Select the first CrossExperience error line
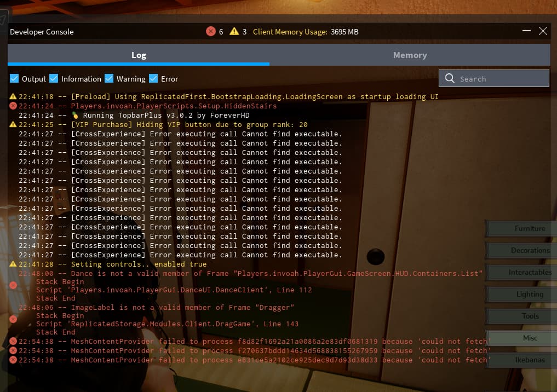The image size is (557, 392). [x=180, y=134]
